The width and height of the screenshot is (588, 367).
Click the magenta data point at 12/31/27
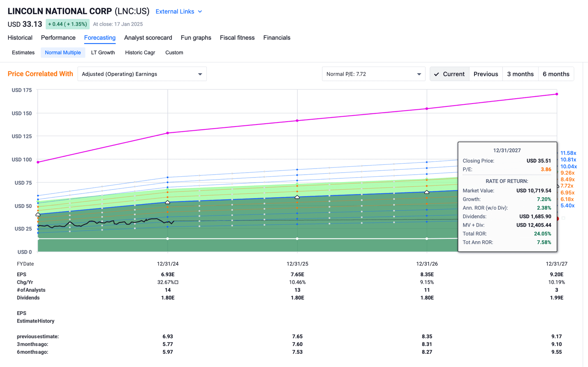(x=557, y=94)
